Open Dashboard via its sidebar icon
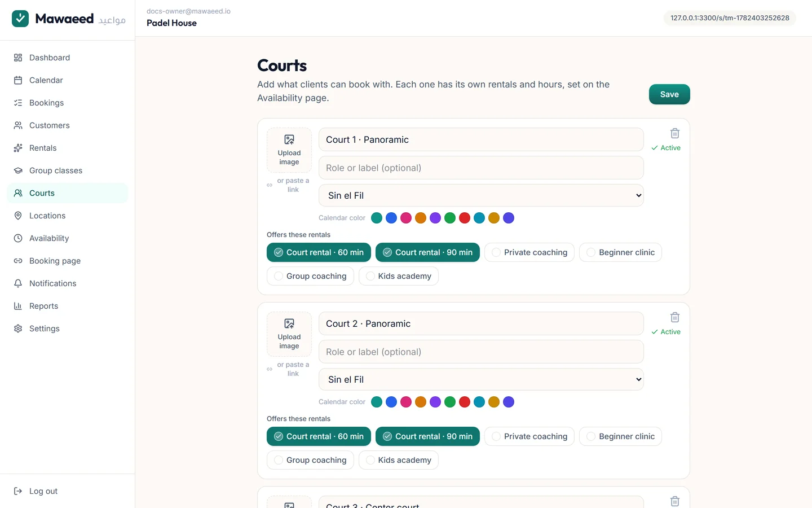The image size is (812, 508). pos(18,58)
